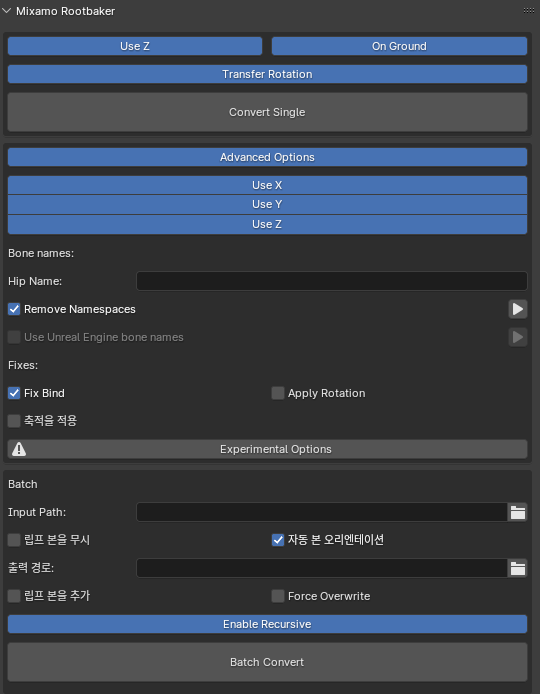Open folder browser for 출력 경로
Screen dimensions: 540x694
(x=517, y=568)
